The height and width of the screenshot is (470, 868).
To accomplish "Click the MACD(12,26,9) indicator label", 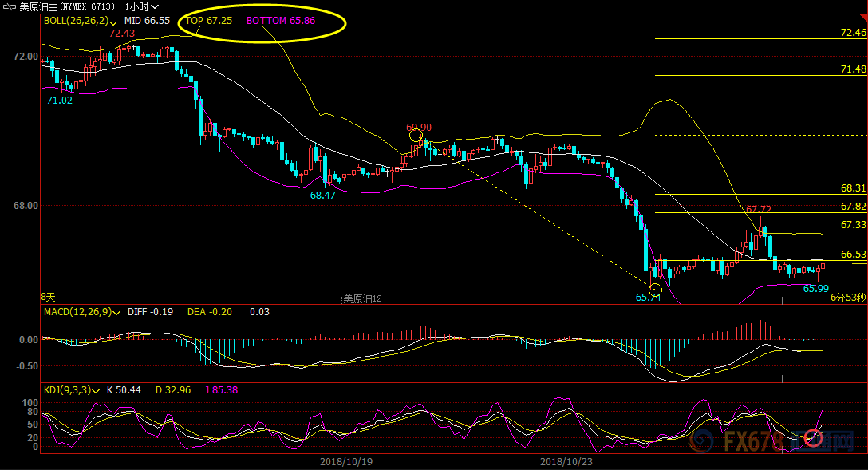I will [78, 312].
